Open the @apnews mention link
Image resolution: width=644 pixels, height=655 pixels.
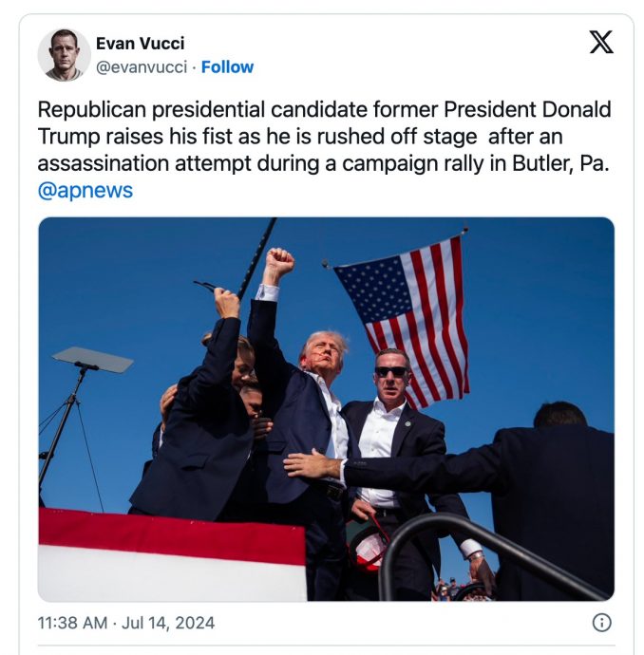point(85,190)
